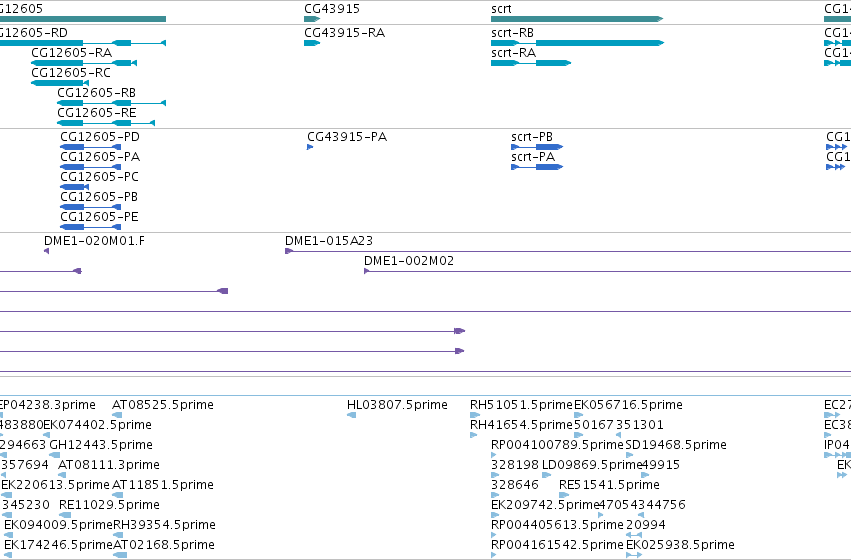Click LD09869.5prime EST label
Screen dimensions: 851x560
tap(592, 465)
